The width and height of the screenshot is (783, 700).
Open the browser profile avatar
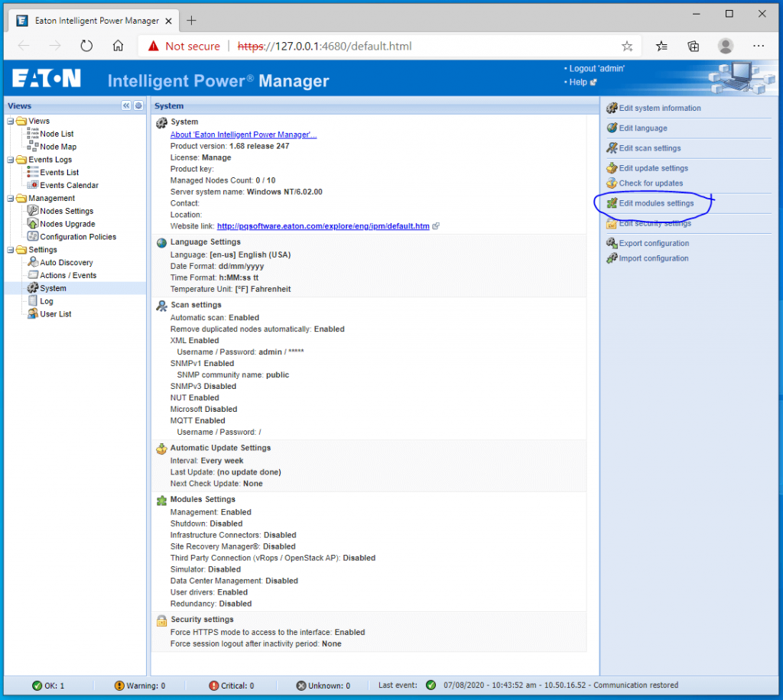pos(726,46)
